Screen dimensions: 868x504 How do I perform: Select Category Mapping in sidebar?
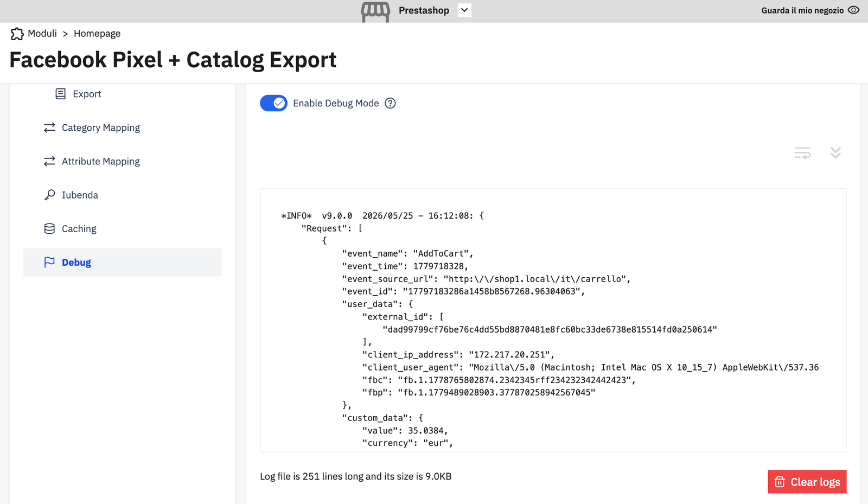(101, 127)
